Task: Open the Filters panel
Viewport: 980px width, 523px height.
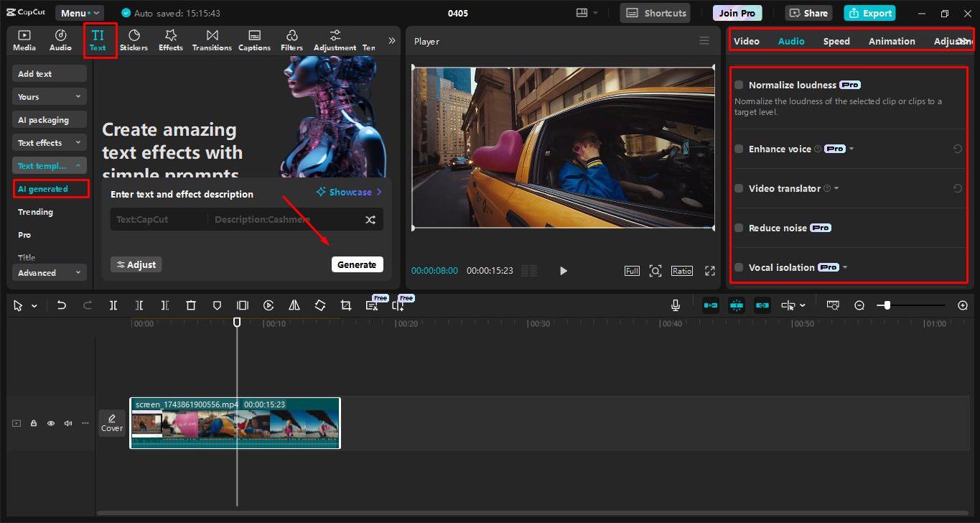Action: (291, 40)
